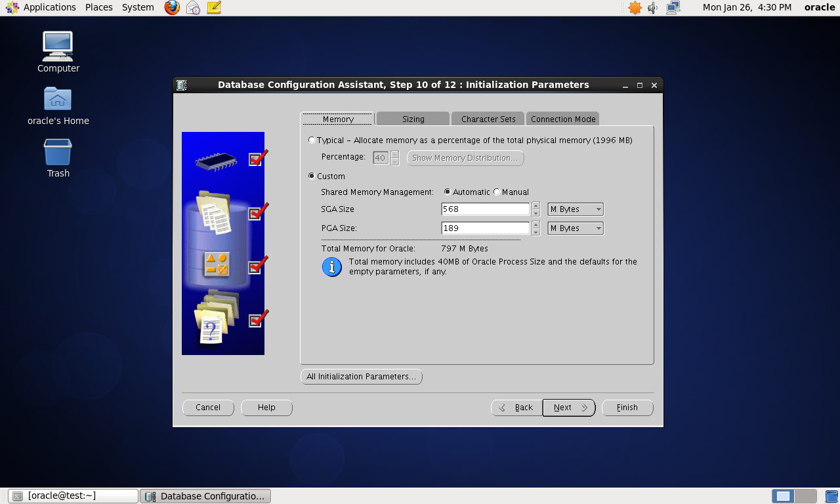
Task: Increase SGA Size with up arrow
Action: [x=536, y=206]
